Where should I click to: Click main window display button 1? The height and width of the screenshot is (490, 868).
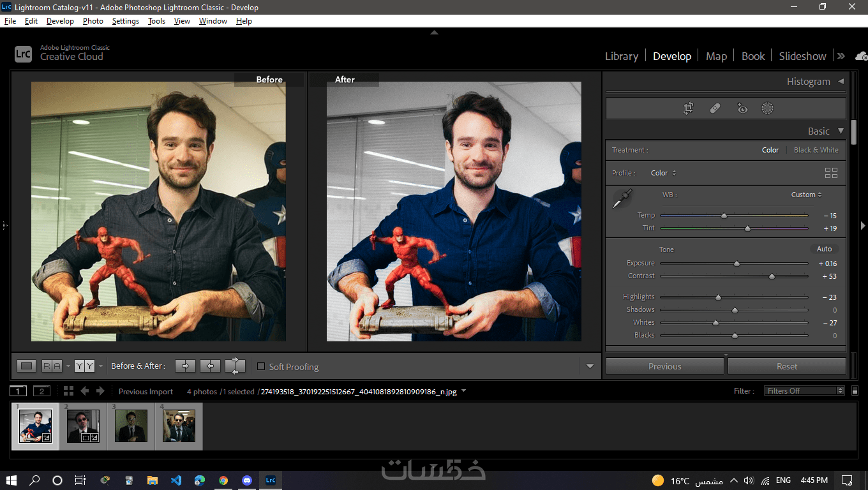18,391
